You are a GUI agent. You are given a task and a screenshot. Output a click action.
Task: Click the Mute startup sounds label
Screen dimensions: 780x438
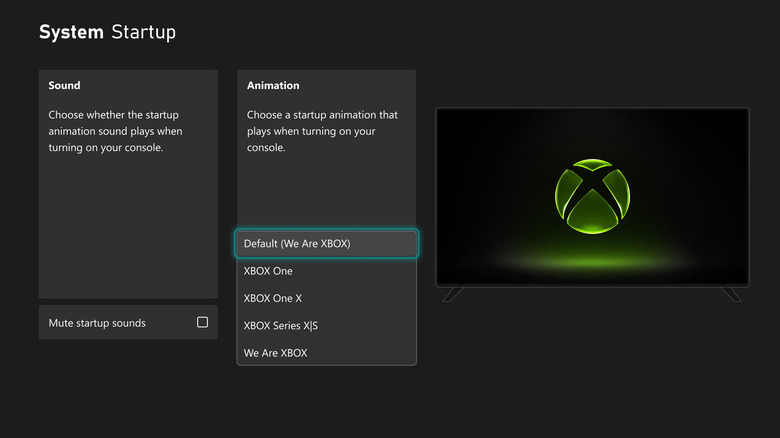pyautogui.click(x=97, y=323)
